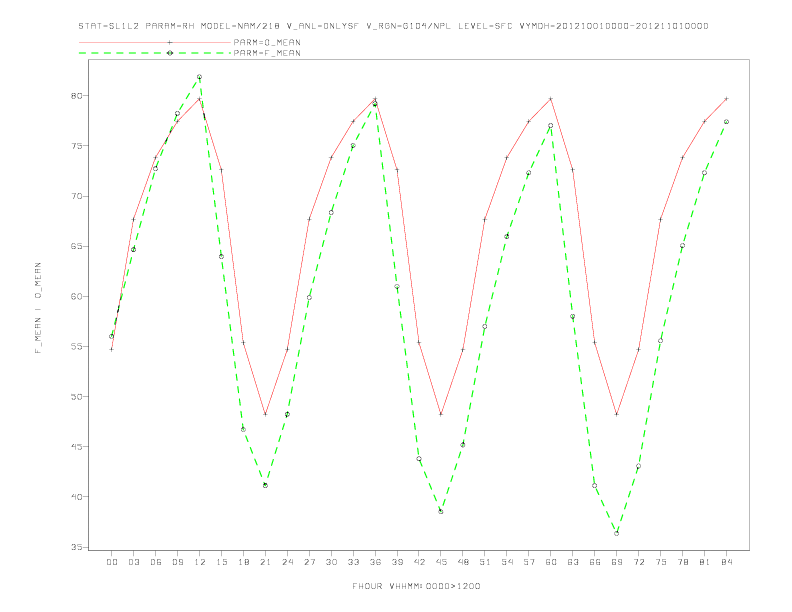Click the x-axis hour tick label 60
Image resolution: width=792 pixels, height=612 pixels.
pos(551,562)
